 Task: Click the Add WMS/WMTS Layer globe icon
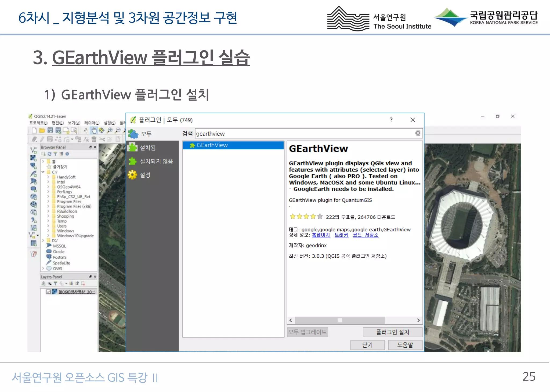[x=33, y=197]
